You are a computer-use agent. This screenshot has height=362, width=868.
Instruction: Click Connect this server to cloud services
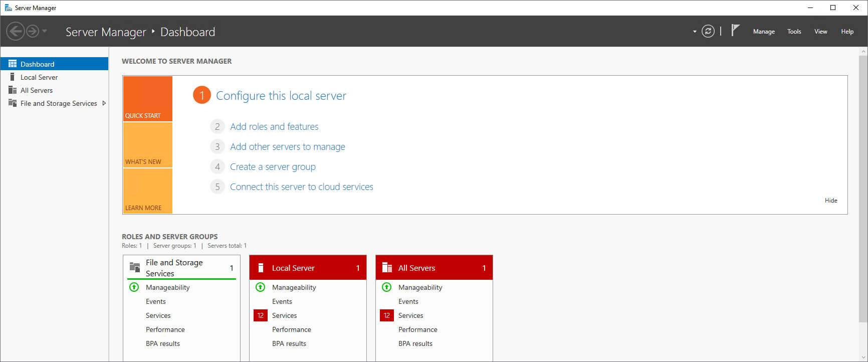click(302, 187)
